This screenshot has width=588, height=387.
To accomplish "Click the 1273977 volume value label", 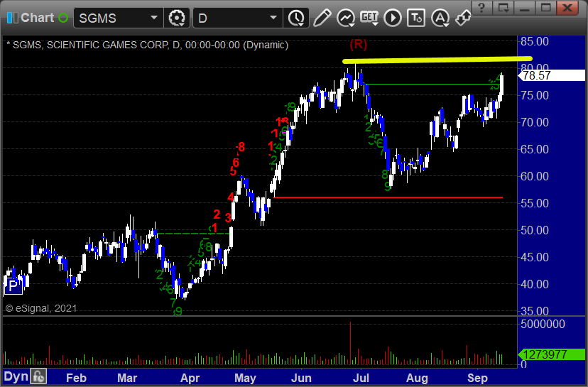I will tap(551, 354).
